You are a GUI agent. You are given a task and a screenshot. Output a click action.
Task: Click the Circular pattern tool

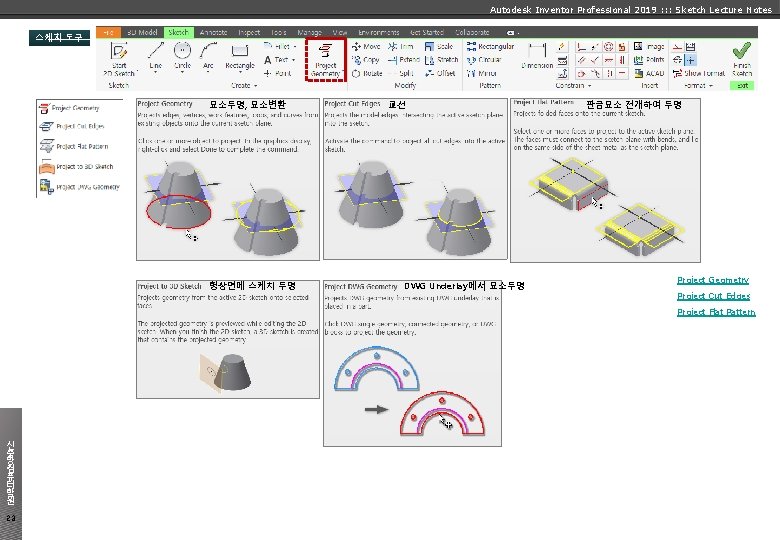tap(484, 60)
